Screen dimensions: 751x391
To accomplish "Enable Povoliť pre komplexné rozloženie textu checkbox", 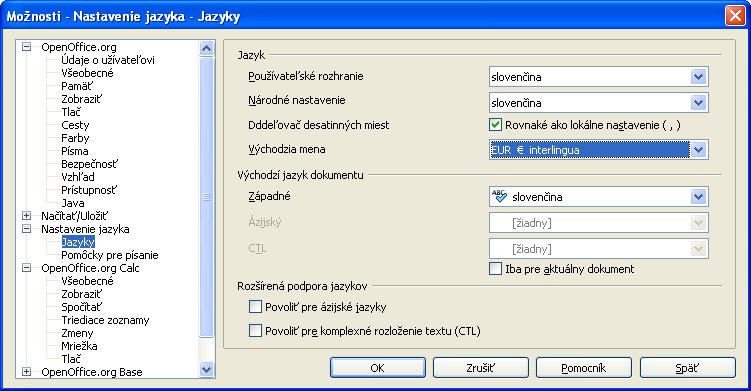I will (x=255, y=331).
